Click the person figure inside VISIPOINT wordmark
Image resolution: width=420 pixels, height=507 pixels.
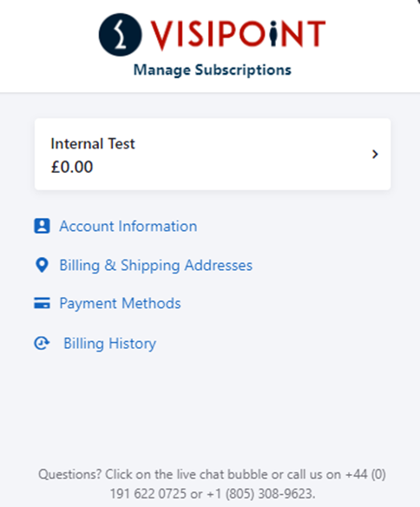point(273,33)
